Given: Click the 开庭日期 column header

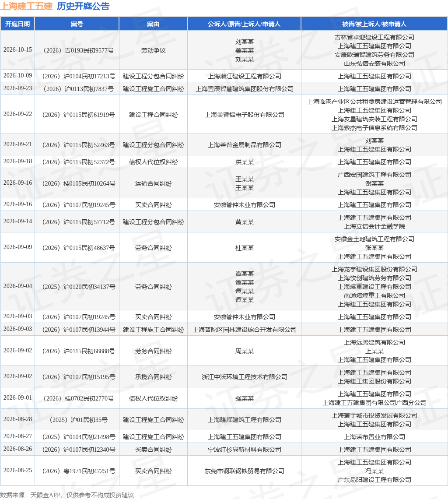Looking at the screenshot, I should click(x=17, y=24).
